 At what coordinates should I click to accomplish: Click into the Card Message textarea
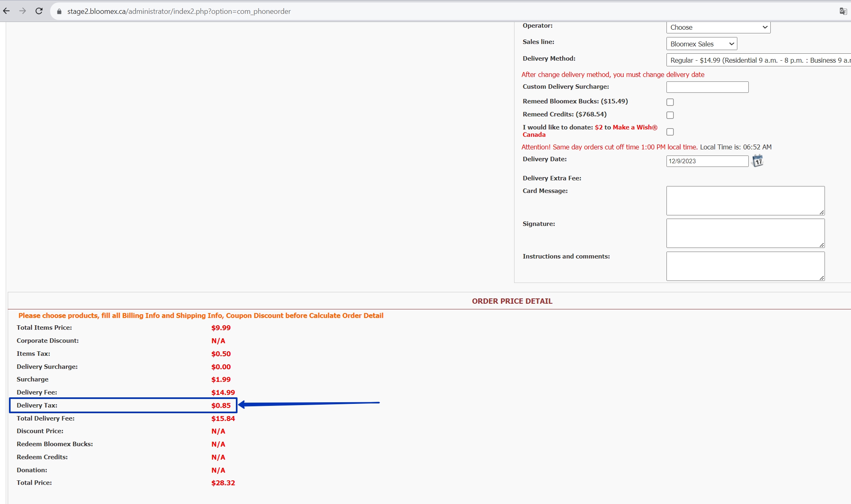(x=745, y=201)
